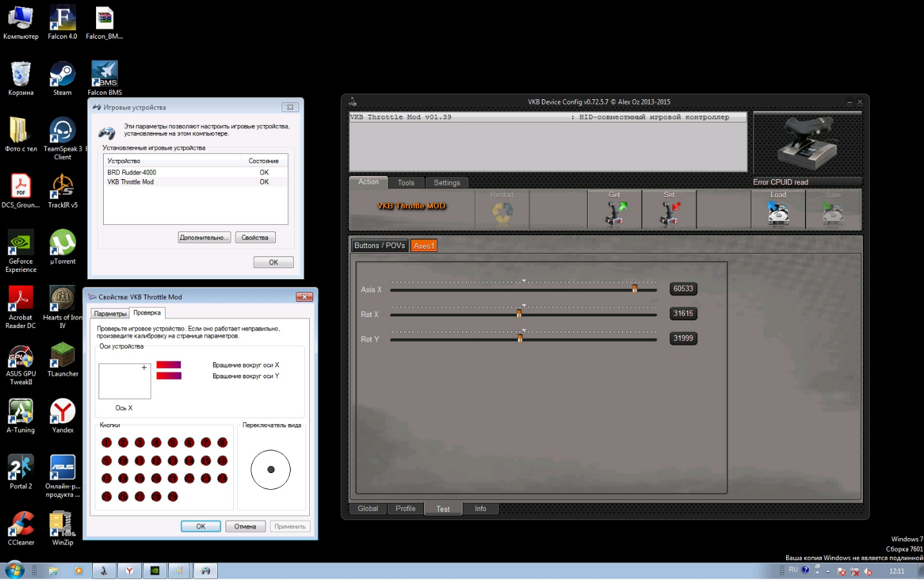Click the Set icon in VKB Device Config
The height and width of the screenshot is (580, 924).
(669, 209)
